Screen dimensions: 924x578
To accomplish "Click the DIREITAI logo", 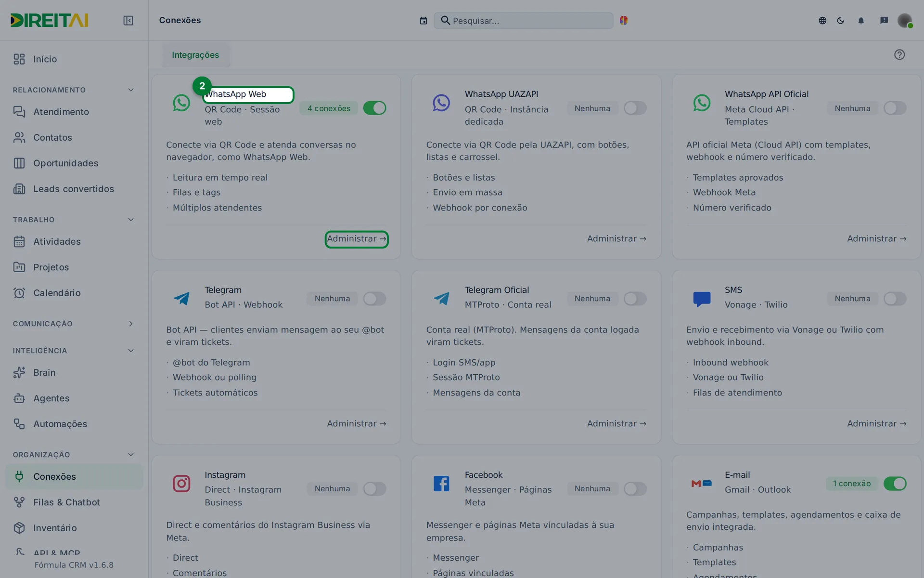I will pyautogui.click(x=49, y=20).
